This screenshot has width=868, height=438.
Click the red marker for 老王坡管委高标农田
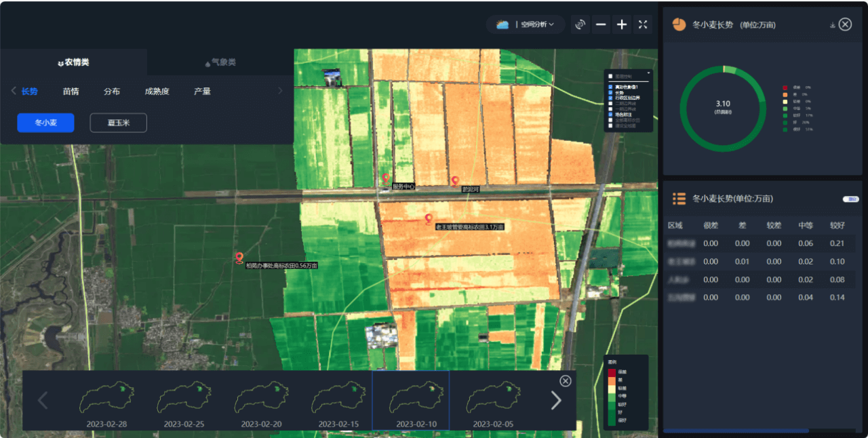429,218
